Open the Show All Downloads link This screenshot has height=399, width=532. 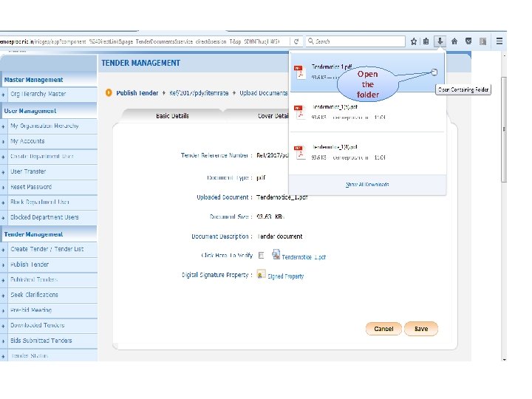click(x=367, y=185)
